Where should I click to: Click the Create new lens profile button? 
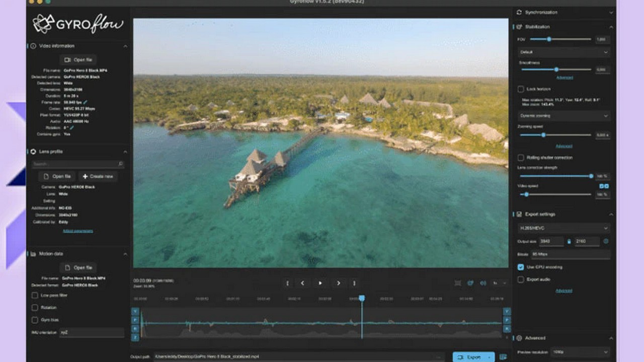[x=98, y=176]
